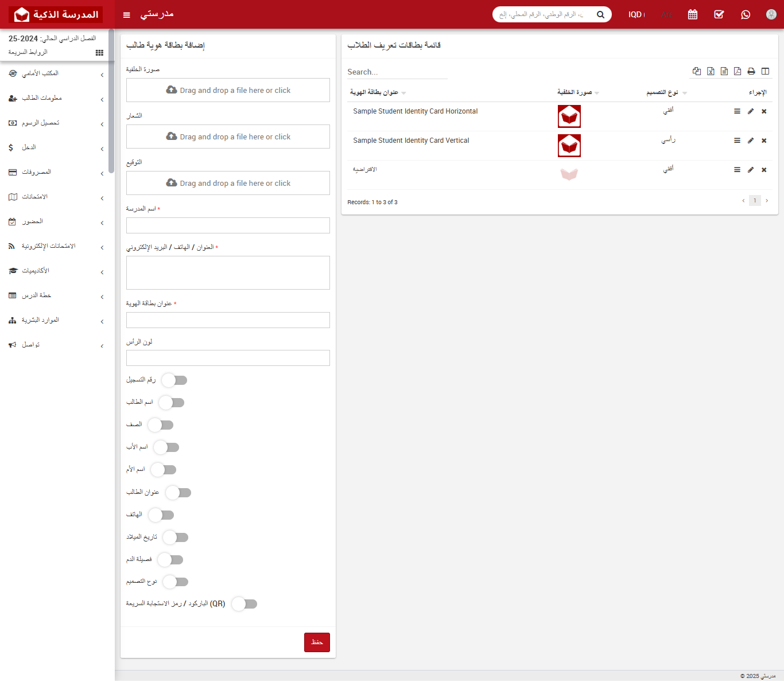Export the ID card list to Excel
784x682 pixels.
tap(711, 71)
